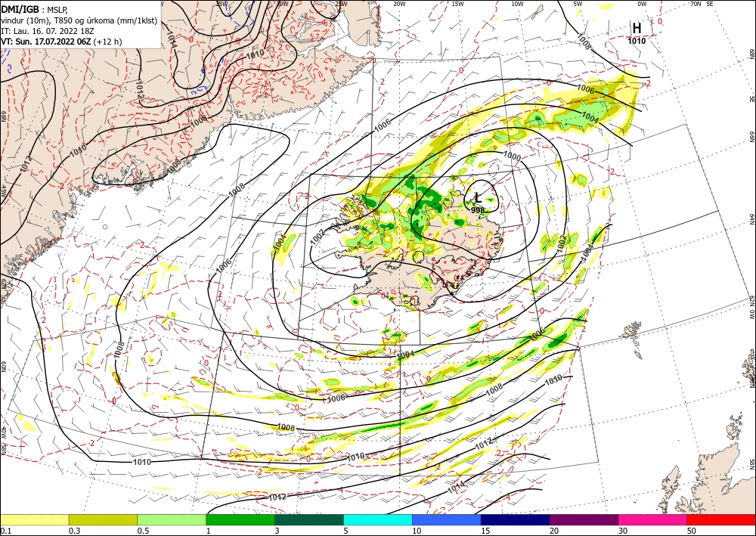The image size is (756, 536).
Task: Click the "H" high pressure marker
Action: pyautogui.click(x=637, y=29)
